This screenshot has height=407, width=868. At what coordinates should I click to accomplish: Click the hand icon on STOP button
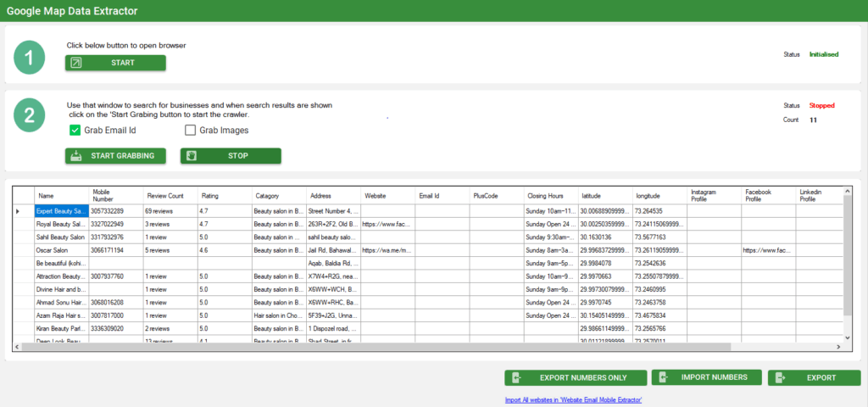click(x=192, y=156)
